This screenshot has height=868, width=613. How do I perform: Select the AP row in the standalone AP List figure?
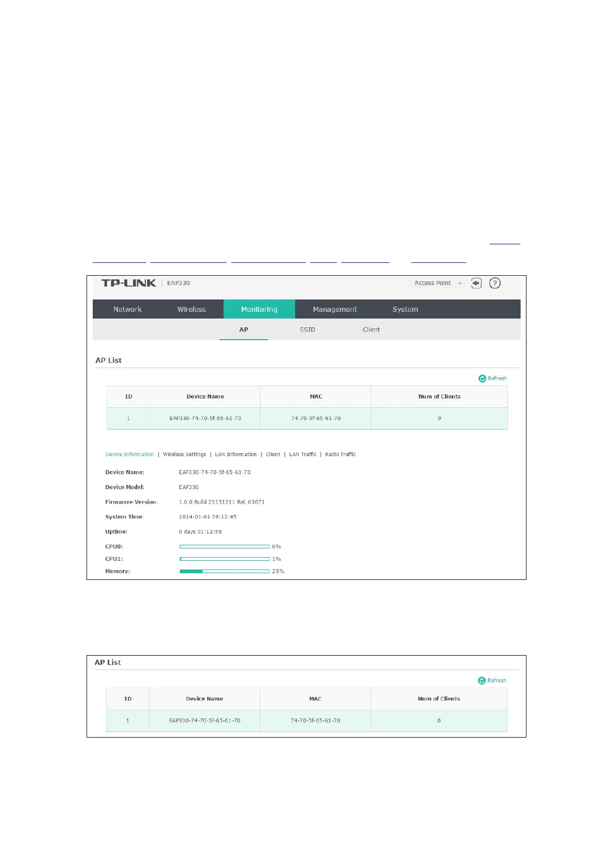[306, 721]
